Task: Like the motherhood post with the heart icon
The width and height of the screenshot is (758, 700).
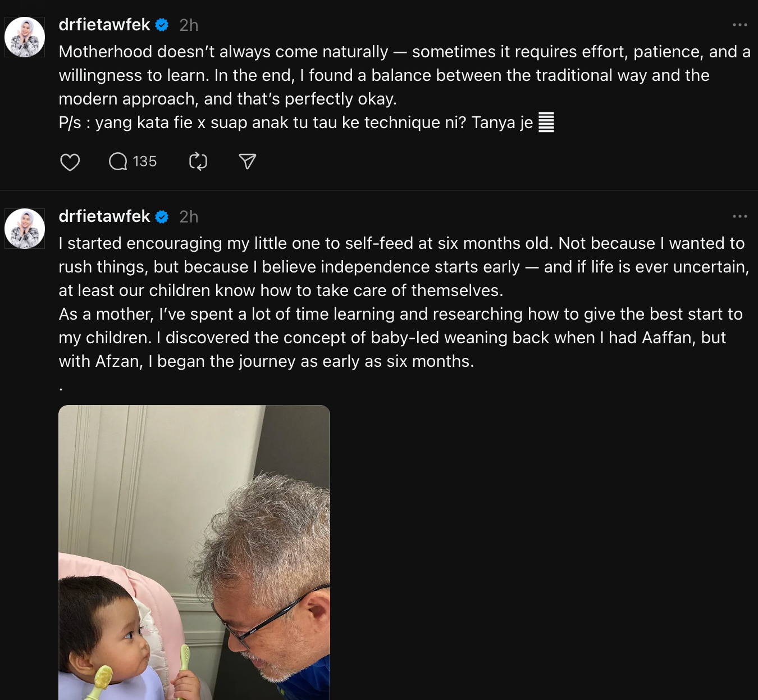Action: click(70, 162)
